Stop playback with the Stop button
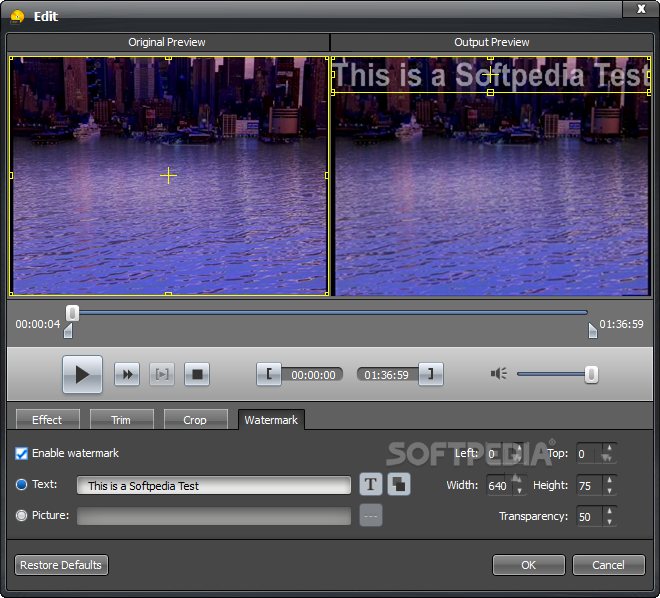The image size is (660, 598). [197, 374]
